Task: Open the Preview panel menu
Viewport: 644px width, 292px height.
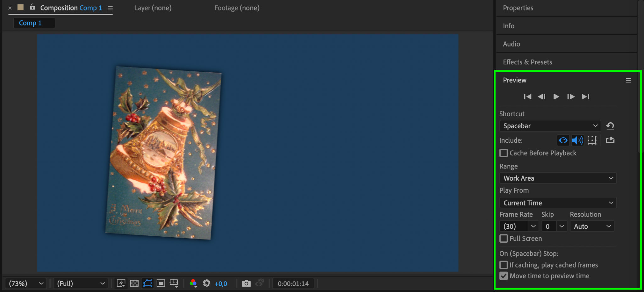Action: [628, 80]
